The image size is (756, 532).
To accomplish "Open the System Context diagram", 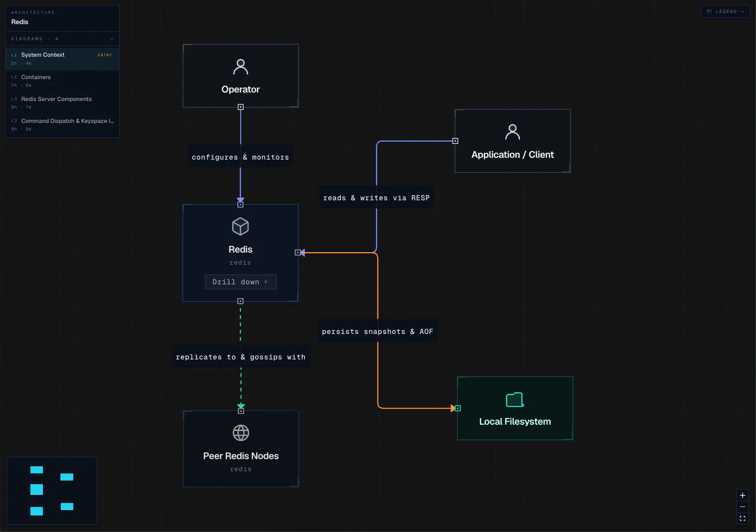I will (x=63, y=59).
